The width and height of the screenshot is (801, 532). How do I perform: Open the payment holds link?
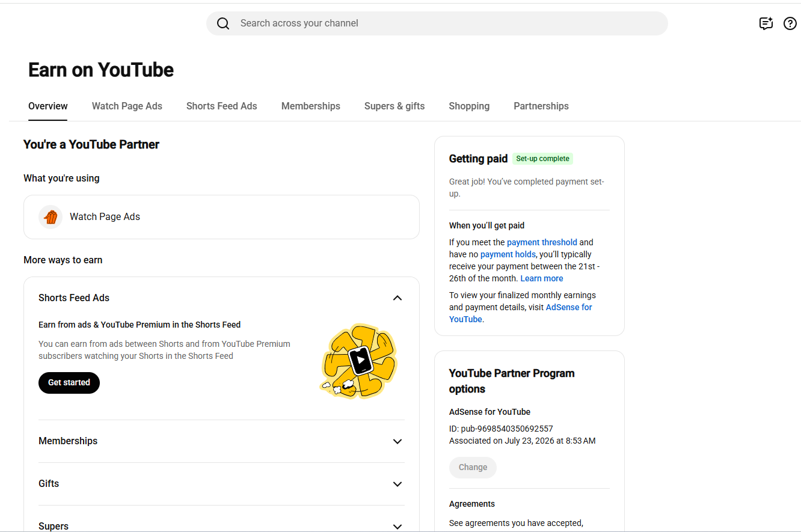click(x=508, y=254)
